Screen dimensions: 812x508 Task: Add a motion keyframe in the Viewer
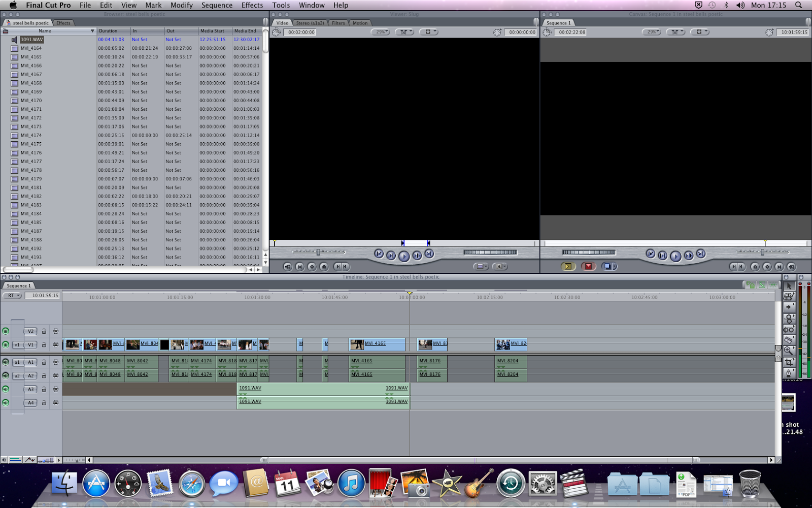(x=312, y=266)
